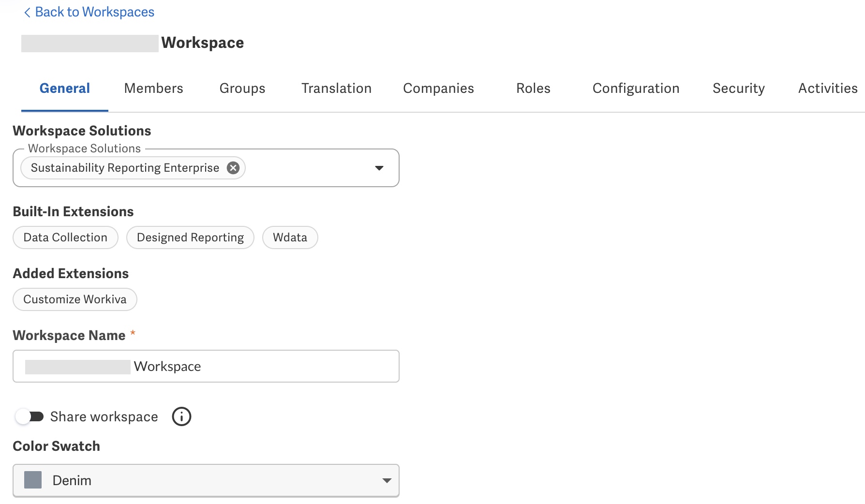
Task: Select the Designed Reporting extension chip
Action: click(x=190, y=237)
